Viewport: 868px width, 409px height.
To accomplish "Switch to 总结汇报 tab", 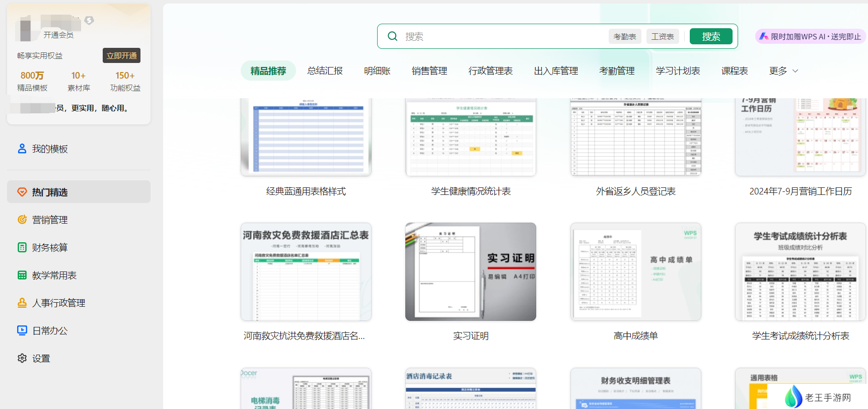I will click(325, 71).
